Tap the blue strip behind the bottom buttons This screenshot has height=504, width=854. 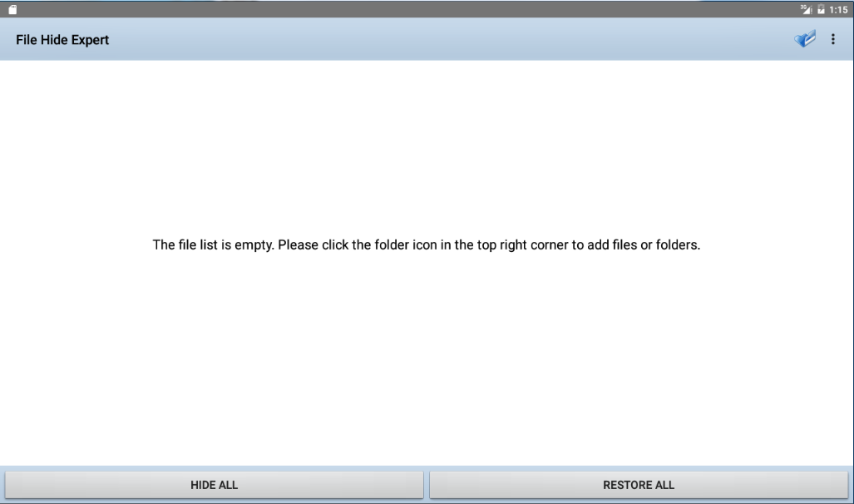tap(427, 468)
